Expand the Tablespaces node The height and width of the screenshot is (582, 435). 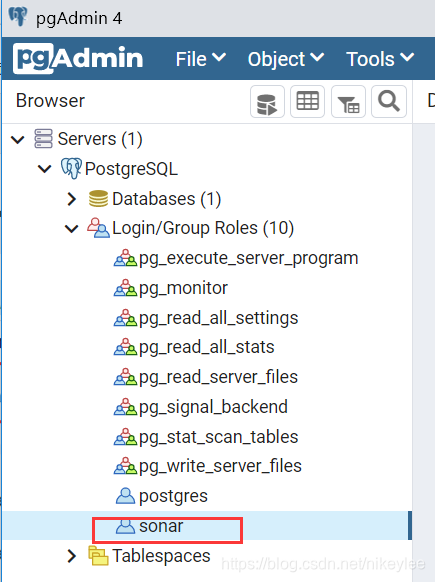pos(72,556)
